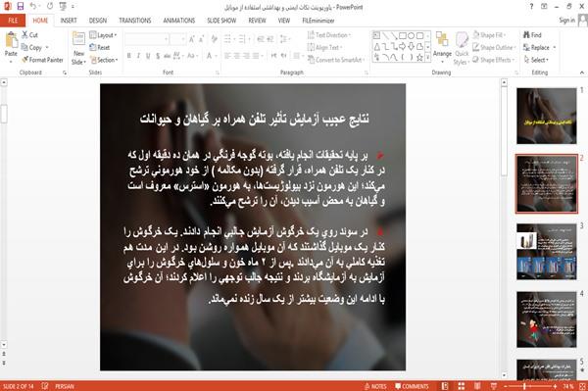This screenshot has width=588, height=391.
Task: Switch to Slide Sorter view in status bar
Action: pos(462,386)
